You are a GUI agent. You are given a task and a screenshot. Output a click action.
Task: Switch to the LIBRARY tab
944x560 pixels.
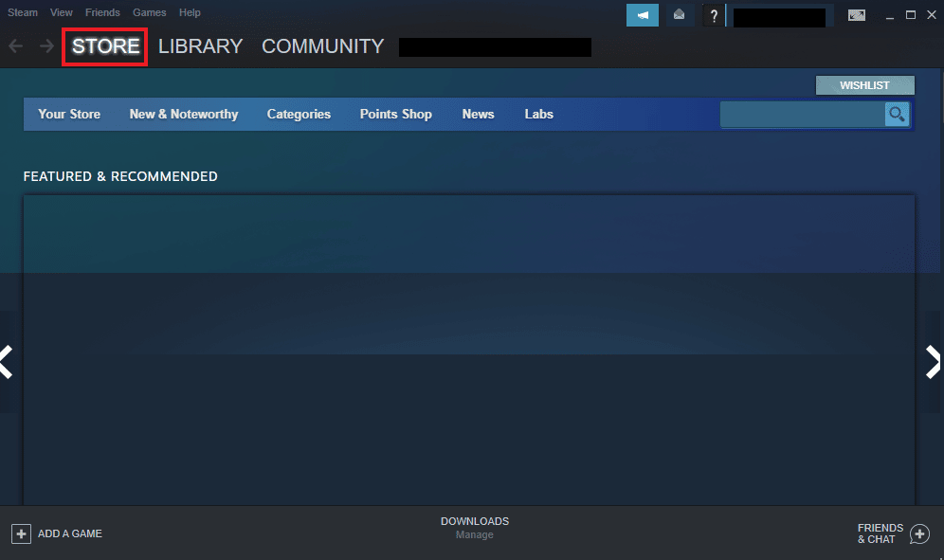(x=200, y=45)
